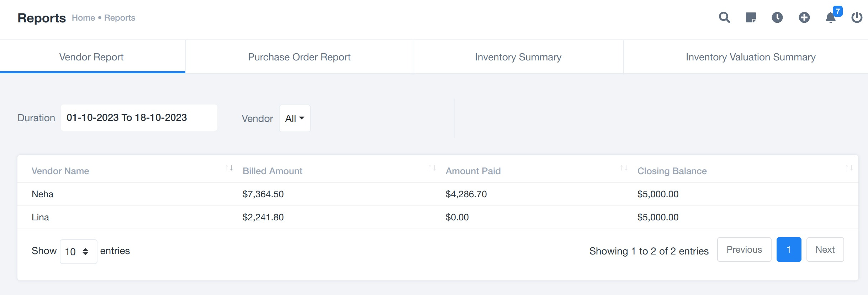This screenshot has width=868, height=295.
Task: Click the clock timer icon
Action: click(777, 17)
